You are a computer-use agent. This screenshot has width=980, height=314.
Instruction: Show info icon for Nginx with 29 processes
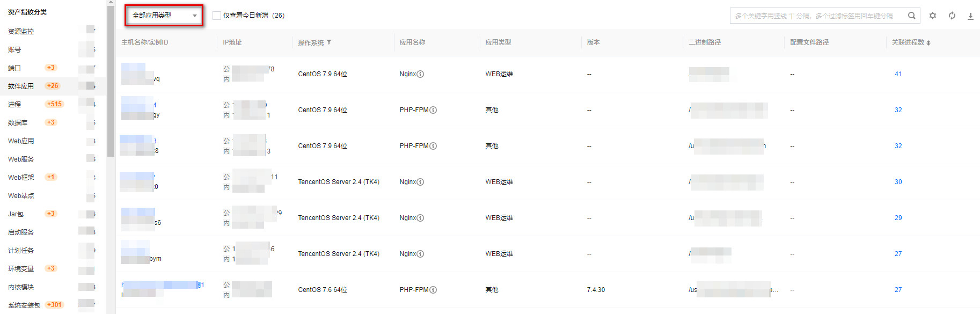pos(420,218)
